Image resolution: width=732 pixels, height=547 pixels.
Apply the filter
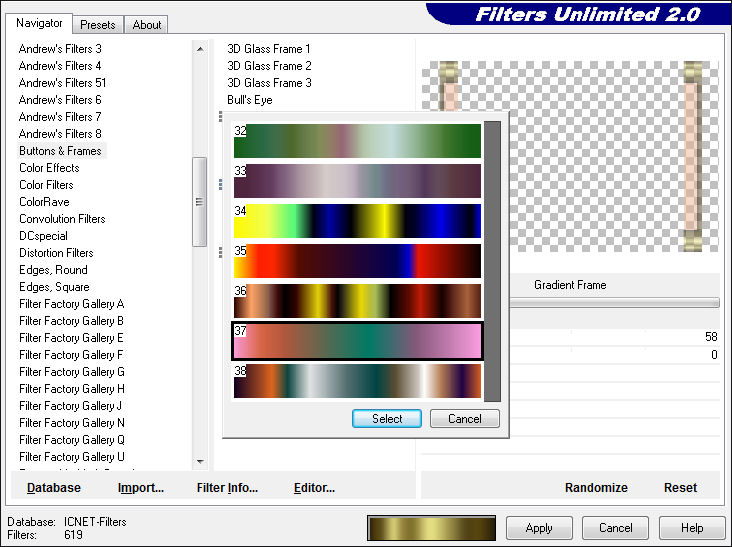[539, 528]
